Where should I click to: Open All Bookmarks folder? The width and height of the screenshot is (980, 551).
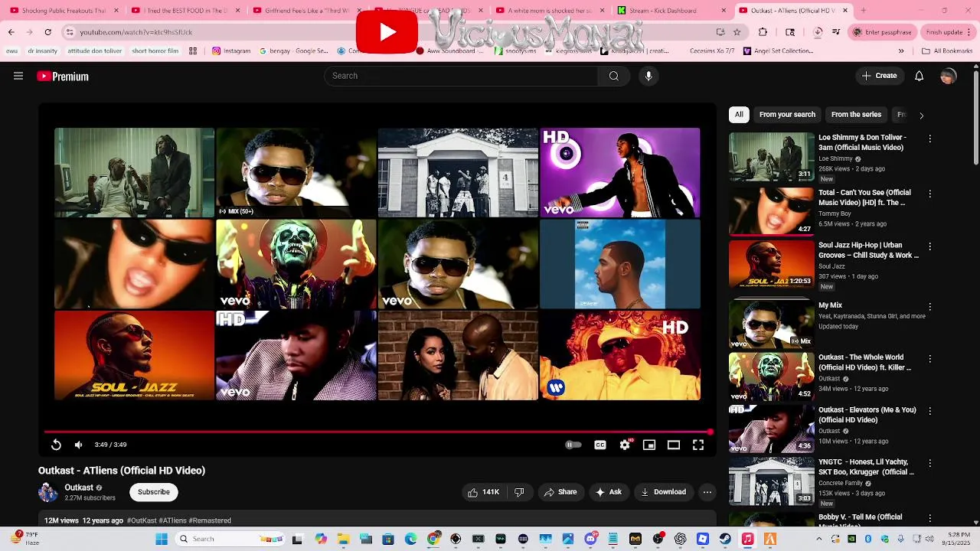[947, 51]
